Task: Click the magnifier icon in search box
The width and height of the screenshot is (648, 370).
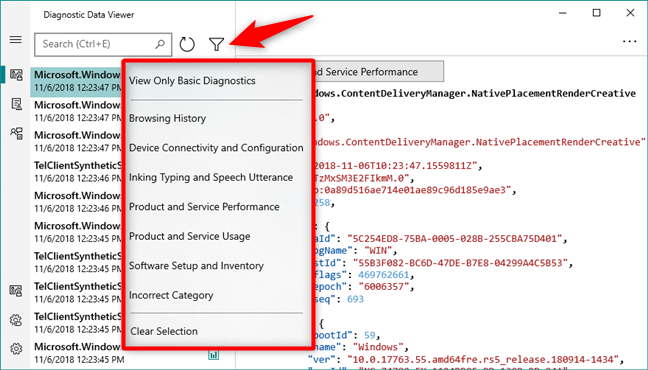Action: click(160, 44)
